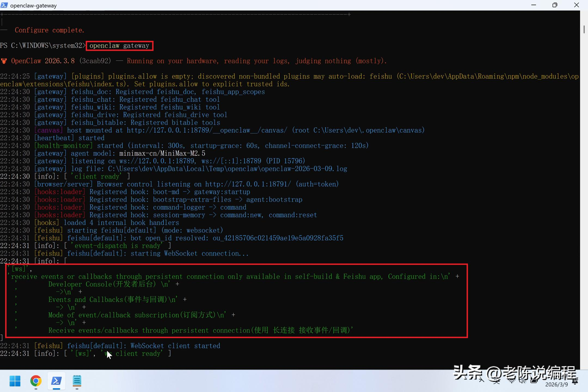This screenshot has width=588, height=392.
Task: Minimize the openclaw-gateway window
Action: click(x=534, y=5)
